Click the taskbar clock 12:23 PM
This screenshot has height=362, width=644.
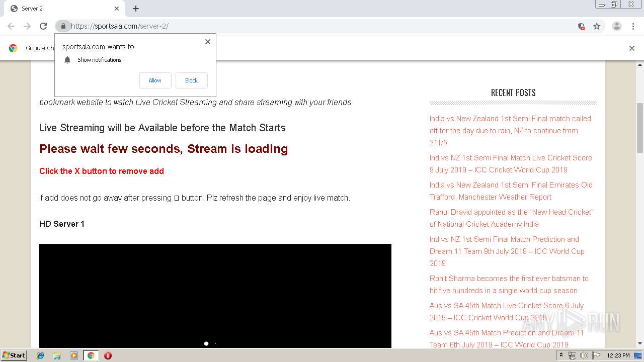(618, 355)
